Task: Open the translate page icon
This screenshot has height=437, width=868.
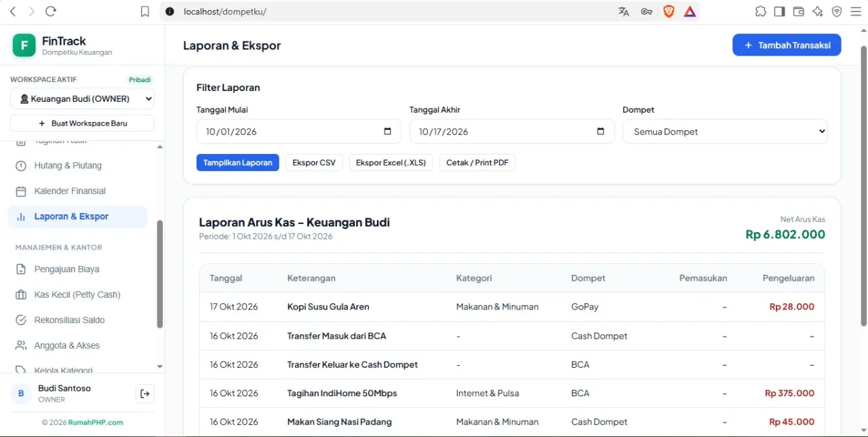Action: [624, 12]
